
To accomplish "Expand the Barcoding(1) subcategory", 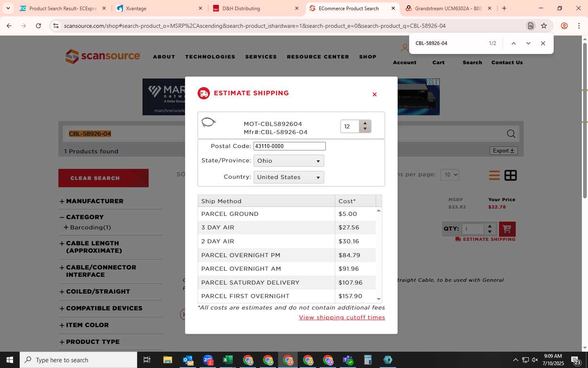I will coord(87,227).
